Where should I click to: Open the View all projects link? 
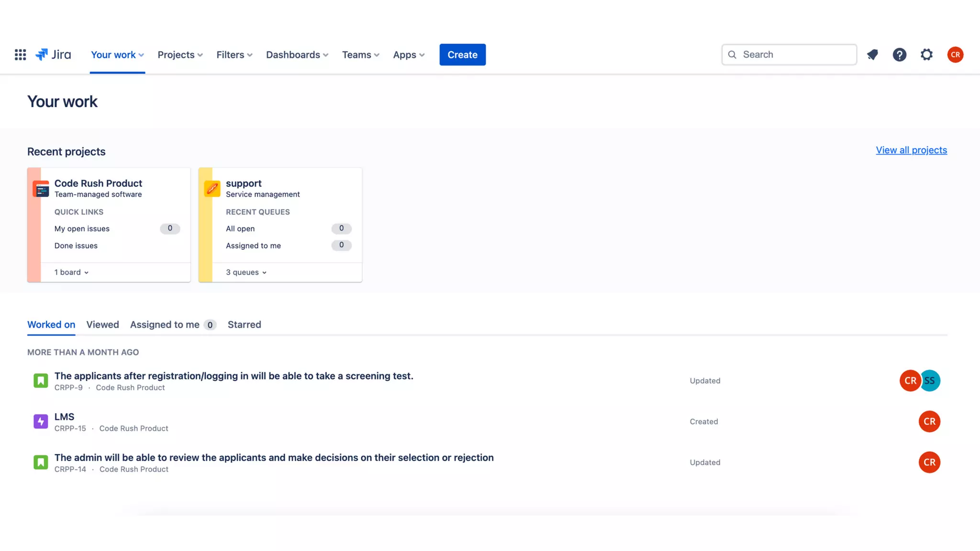point(911,150)
